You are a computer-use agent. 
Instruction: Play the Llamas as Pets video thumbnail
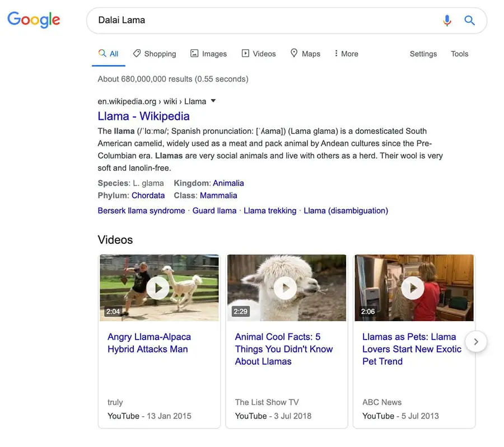(413, 288)
